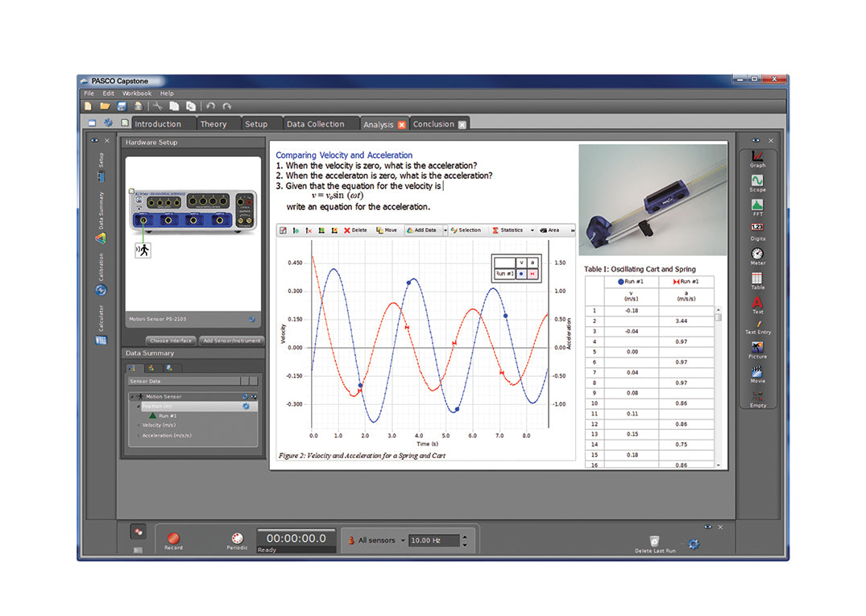Click the Add Sensor/Instrument button

click(x=231, y=341)
